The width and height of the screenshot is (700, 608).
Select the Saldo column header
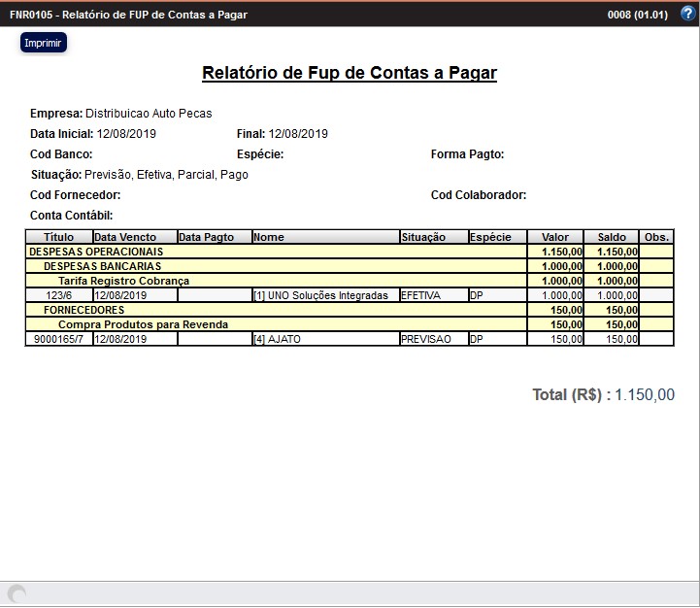click(x=612, y=237)
